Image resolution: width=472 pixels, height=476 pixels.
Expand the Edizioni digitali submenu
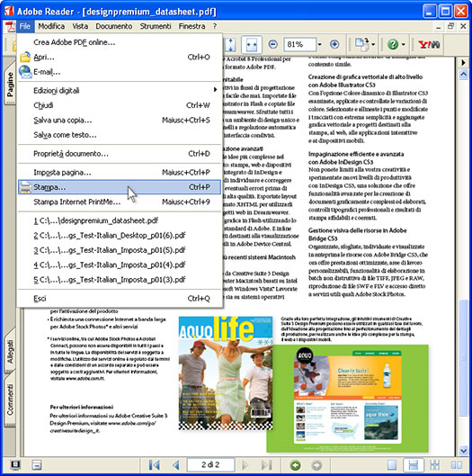point(120,91)
